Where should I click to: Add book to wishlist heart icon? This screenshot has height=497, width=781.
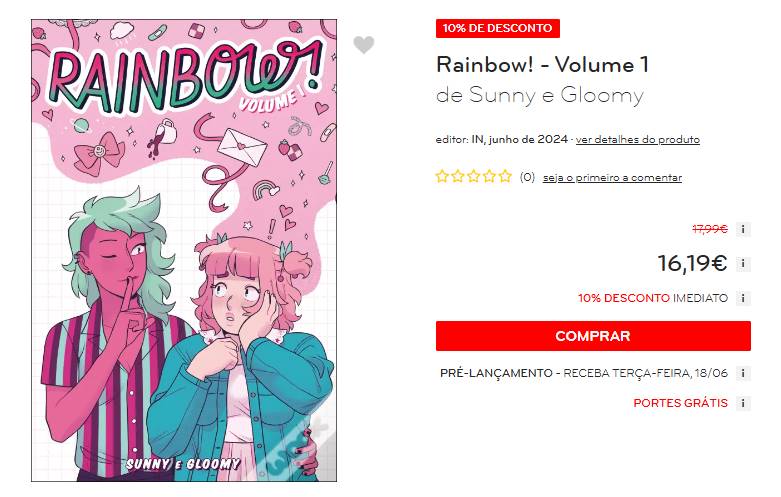364,45
